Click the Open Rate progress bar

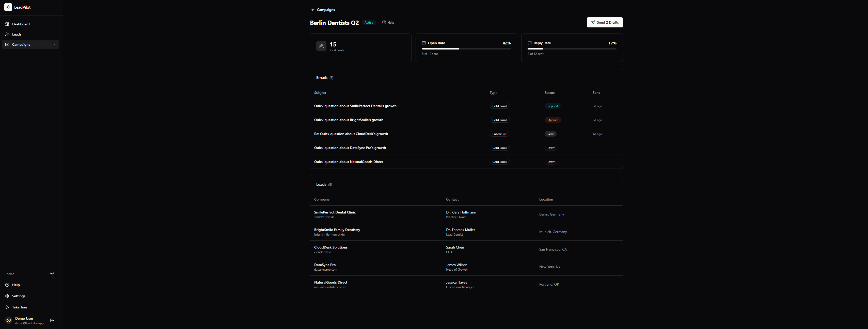click(466, 49)
